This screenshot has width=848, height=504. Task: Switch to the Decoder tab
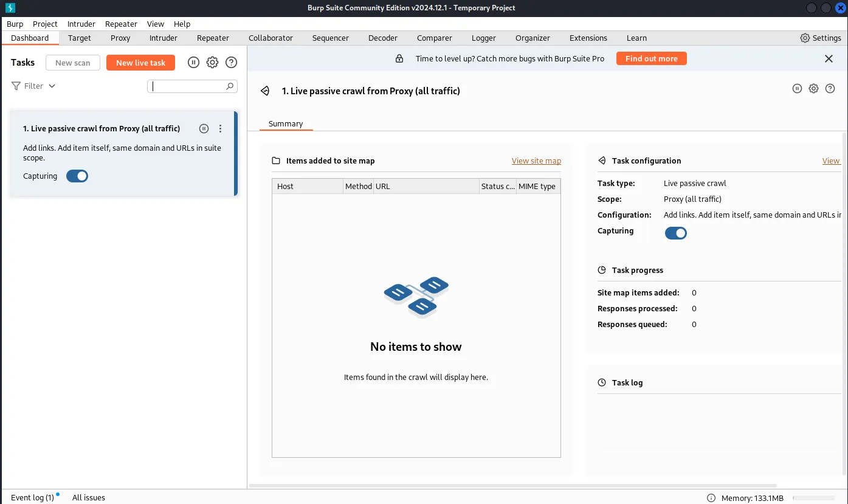(x=383, y=38)
